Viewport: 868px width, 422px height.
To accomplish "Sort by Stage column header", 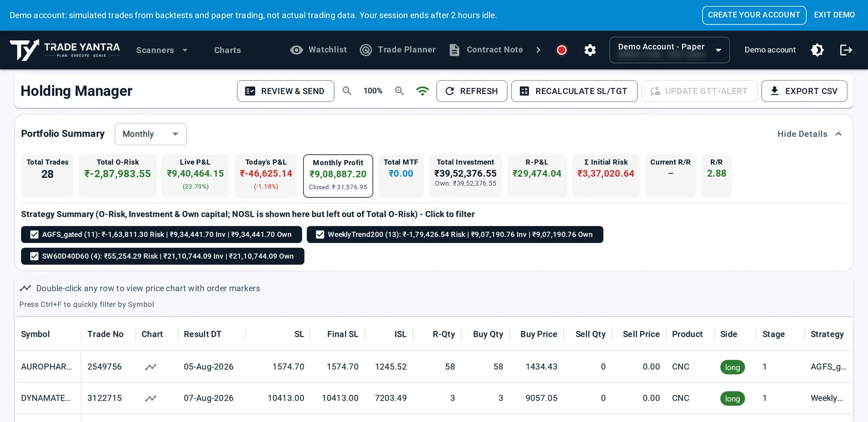I will click(x=774, y=334).
